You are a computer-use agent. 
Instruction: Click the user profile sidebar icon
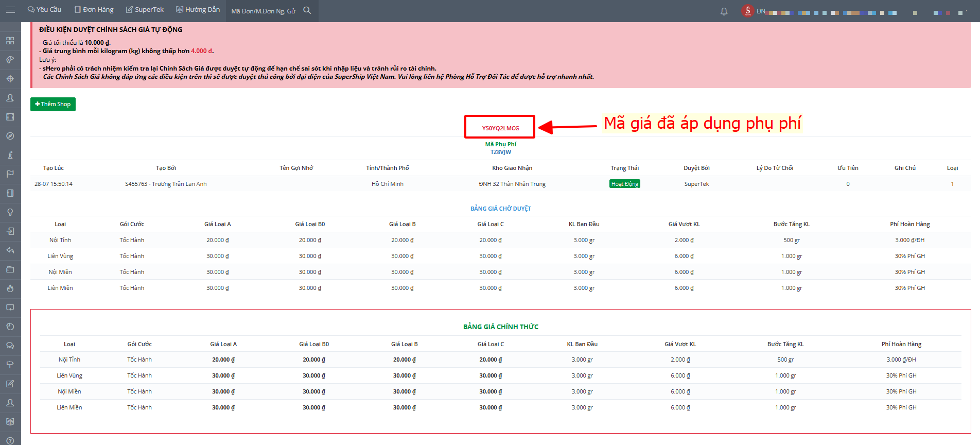tap(10, 403)
